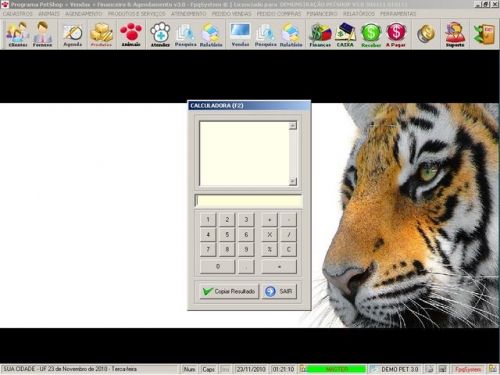Click calculator key 6
Viewport: 500px width, 375px height.
tap(246, 235)
